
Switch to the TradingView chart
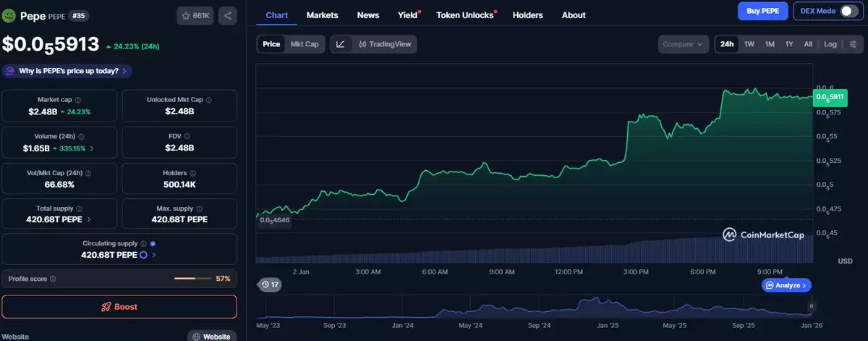tap(384, 44)
